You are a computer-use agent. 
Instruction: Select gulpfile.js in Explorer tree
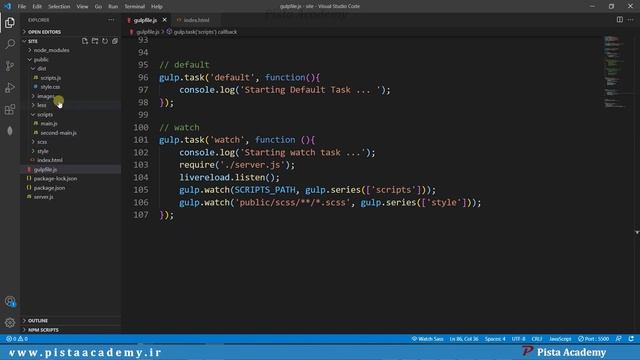point(71,169)
